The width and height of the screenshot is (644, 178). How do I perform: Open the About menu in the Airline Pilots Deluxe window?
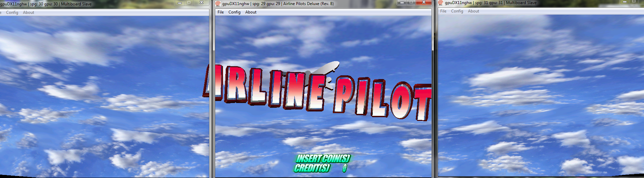(251, 12)
